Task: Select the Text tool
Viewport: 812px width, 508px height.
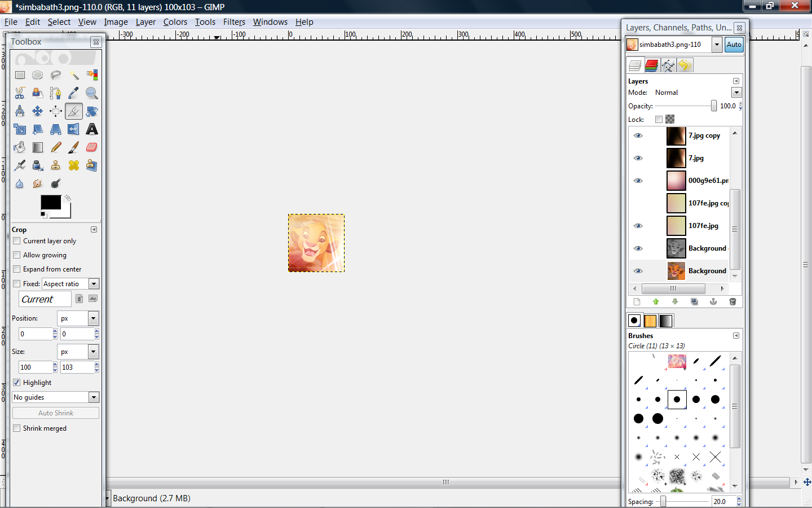Action: [91, 129]
